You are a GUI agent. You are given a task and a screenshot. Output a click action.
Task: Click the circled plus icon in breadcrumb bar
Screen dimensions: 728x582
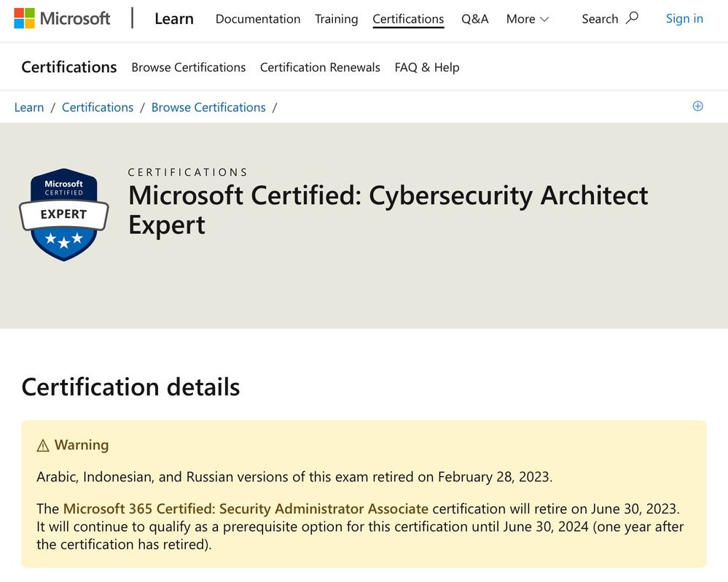pyautogui.click(x=697, y=106)
